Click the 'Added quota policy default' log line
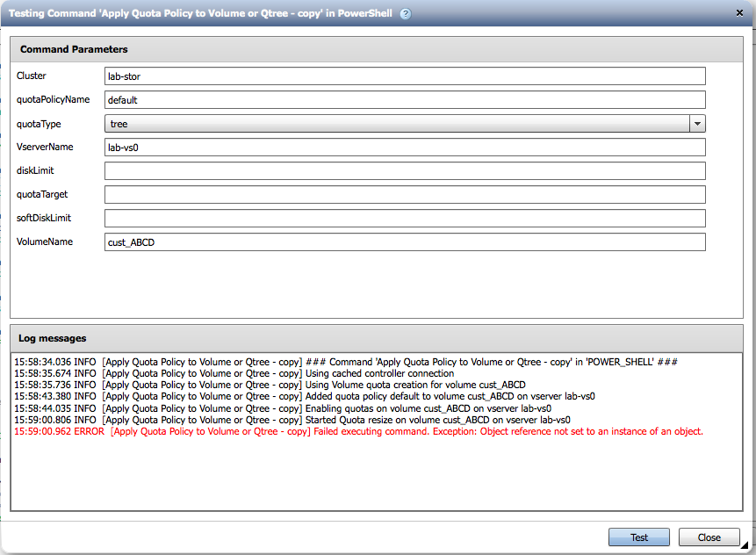The width and height of the screenshot is (756, 555). 305,396
